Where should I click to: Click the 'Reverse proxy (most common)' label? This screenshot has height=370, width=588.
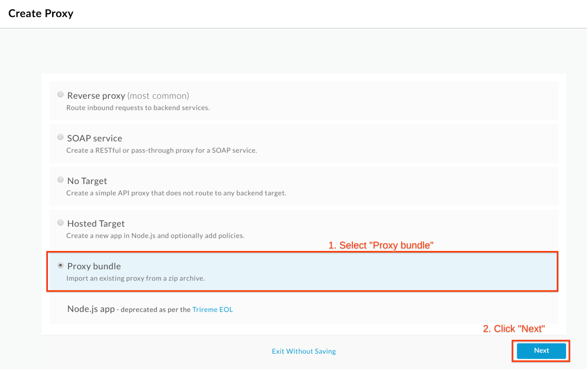[x=128, y=96]
